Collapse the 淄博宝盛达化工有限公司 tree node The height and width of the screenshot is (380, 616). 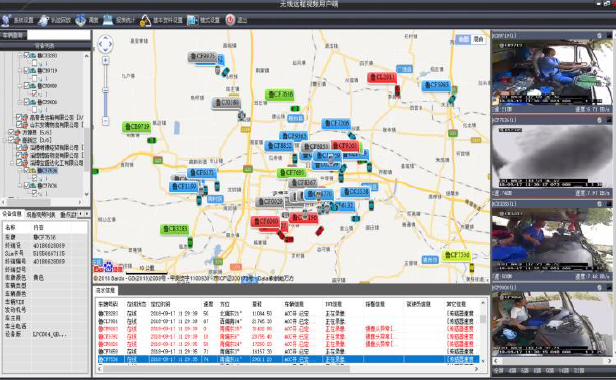[12, 163]
